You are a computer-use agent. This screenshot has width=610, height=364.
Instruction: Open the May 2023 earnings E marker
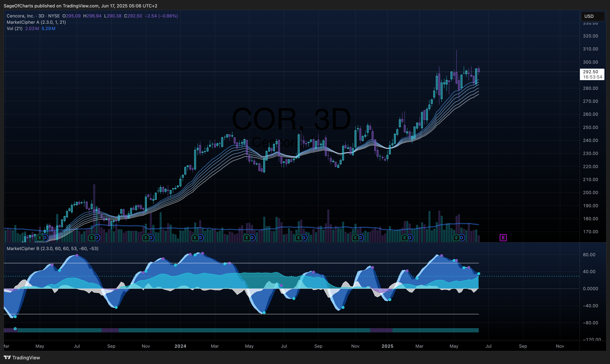[40, 238]
